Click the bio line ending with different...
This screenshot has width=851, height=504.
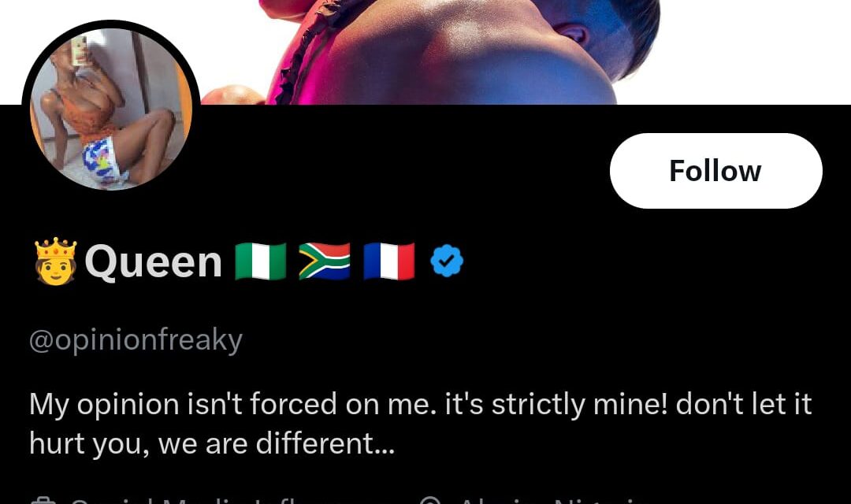tap(212, 444)
